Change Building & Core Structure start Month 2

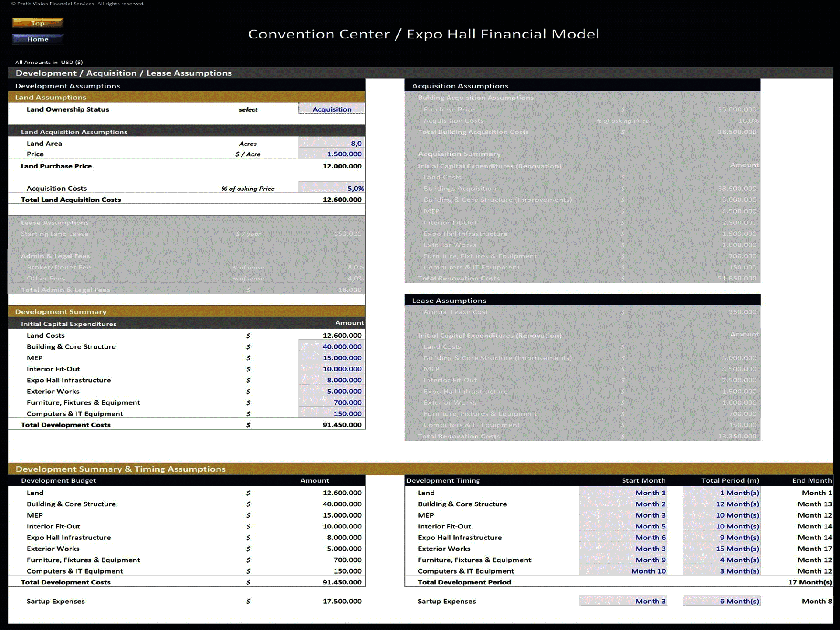(x=623, y=504)
